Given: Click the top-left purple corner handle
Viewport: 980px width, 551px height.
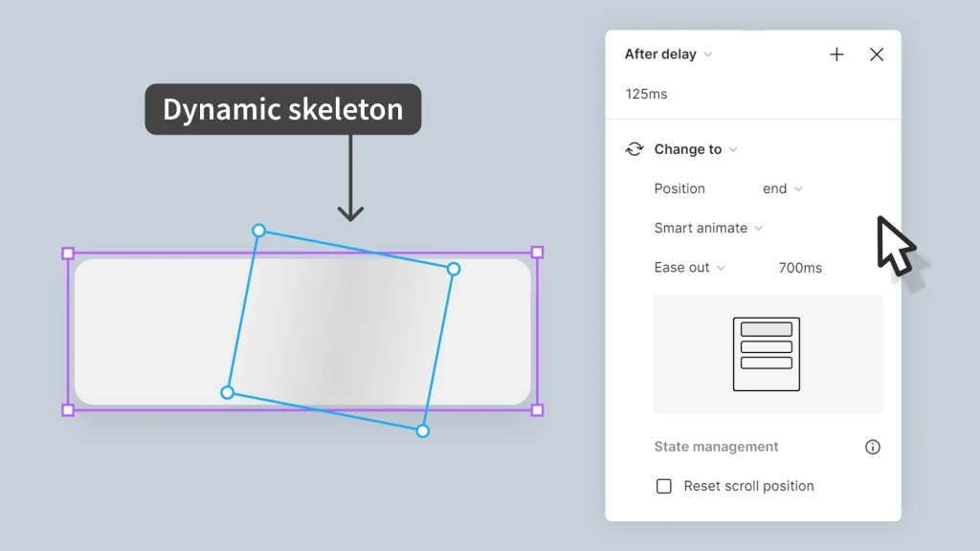Looking at the screenshot, I should (67, 253).
